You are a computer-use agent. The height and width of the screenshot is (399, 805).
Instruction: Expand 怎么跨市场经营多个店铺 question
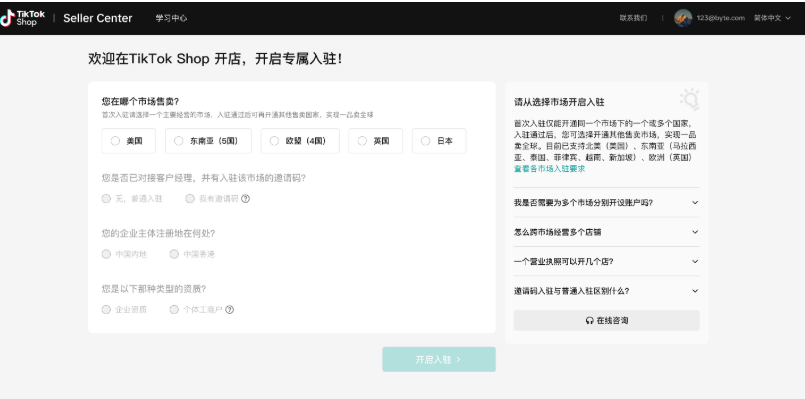click(x=606, y=232)
